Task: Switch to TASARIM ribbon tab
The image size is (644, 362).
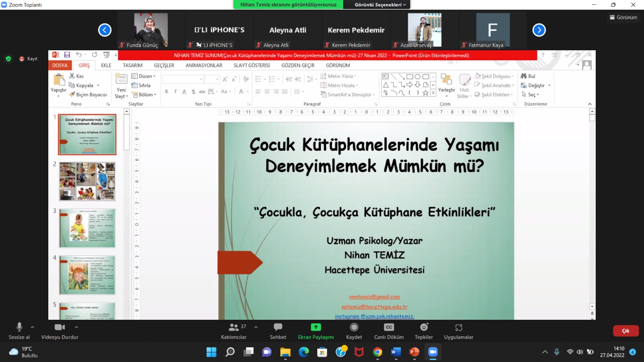Action: (132, 65)
